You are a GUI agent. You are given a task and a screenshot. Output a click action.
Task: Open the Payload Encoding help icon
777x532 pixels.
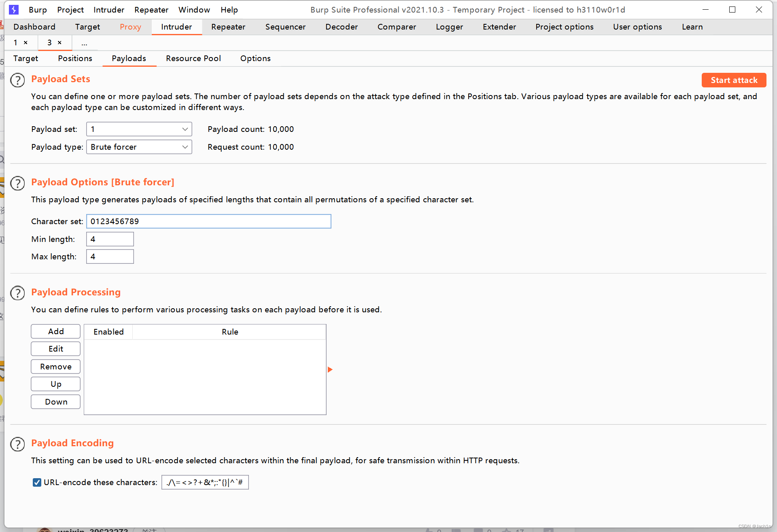coord(17,444)
